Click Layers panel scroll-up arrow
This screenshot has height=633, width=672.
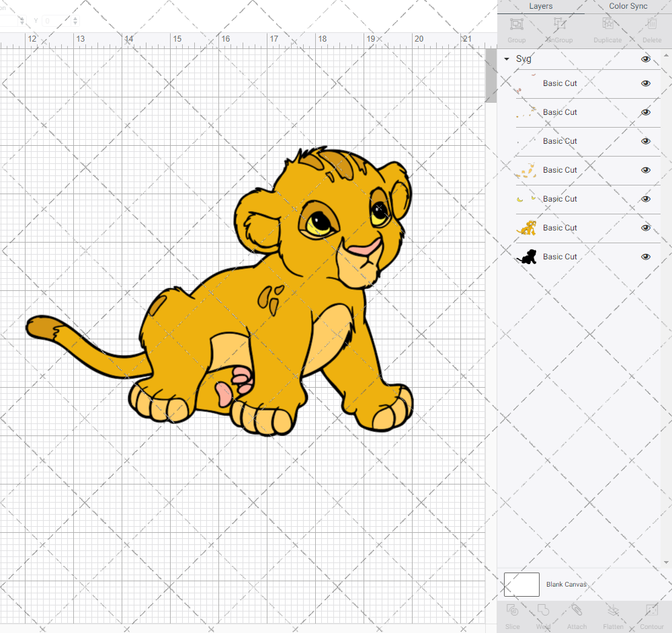pyautogui.click(x=665, y=56)
